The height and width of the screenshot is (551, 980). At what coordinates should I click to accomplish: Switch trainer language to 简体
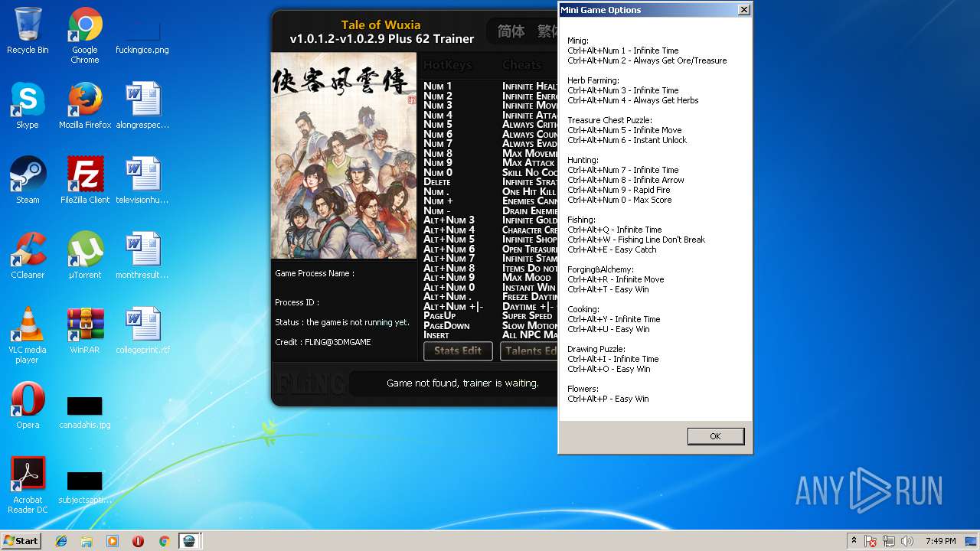[511, 31]
